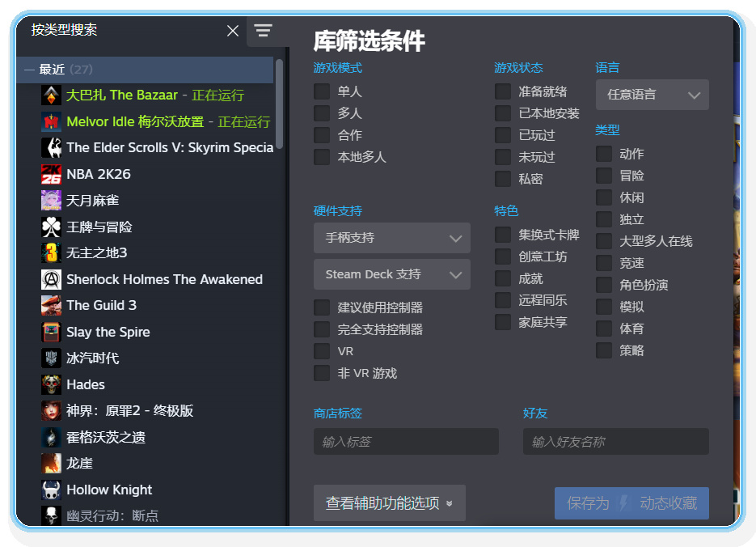Enable the 私密 filter checkbox
The height and width of the screenshot is (547, 756).
[503, 179]
